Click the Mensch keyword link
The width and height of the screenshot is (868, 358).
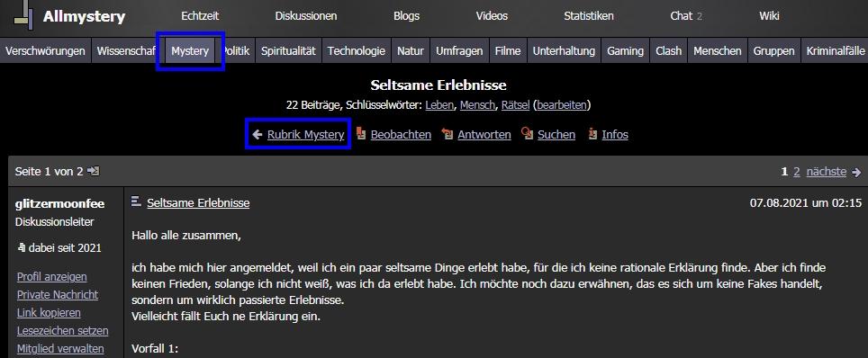tap(477, 104)
